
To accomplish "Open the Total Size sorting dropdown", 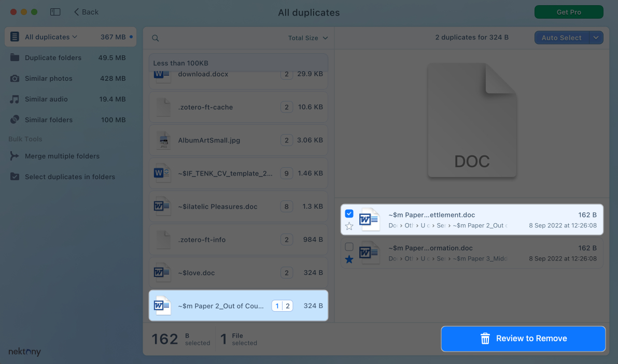I will (308, 38).
